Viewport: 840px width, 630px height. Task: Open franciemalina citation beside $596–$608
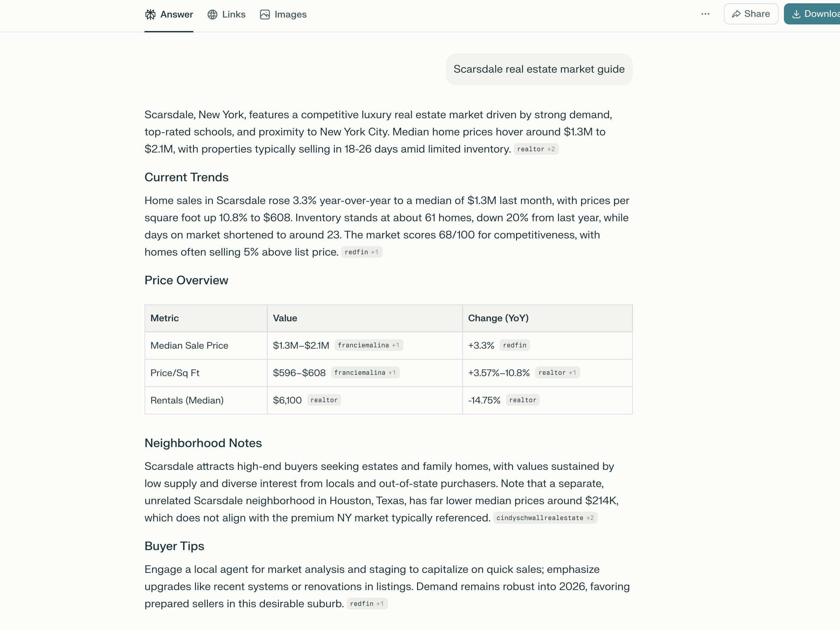tap(365, 373)
